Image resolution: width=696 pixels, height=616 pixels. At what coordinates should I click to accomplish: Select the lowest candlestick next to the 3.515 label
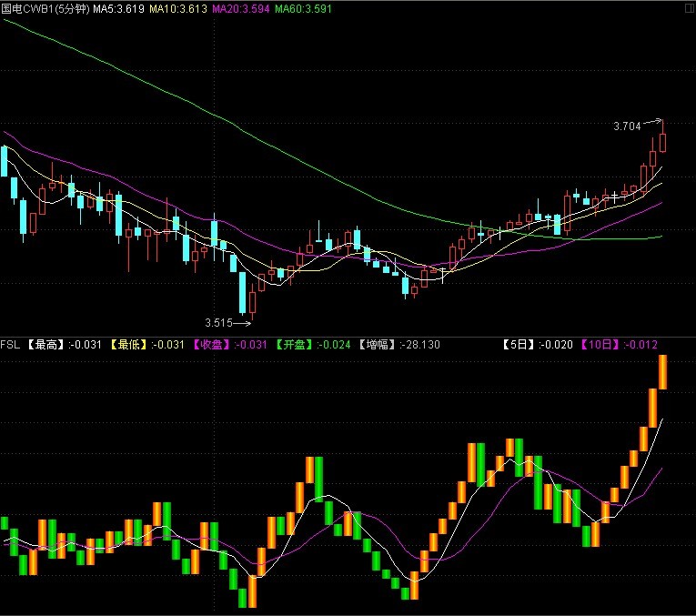tap(253, 302)
